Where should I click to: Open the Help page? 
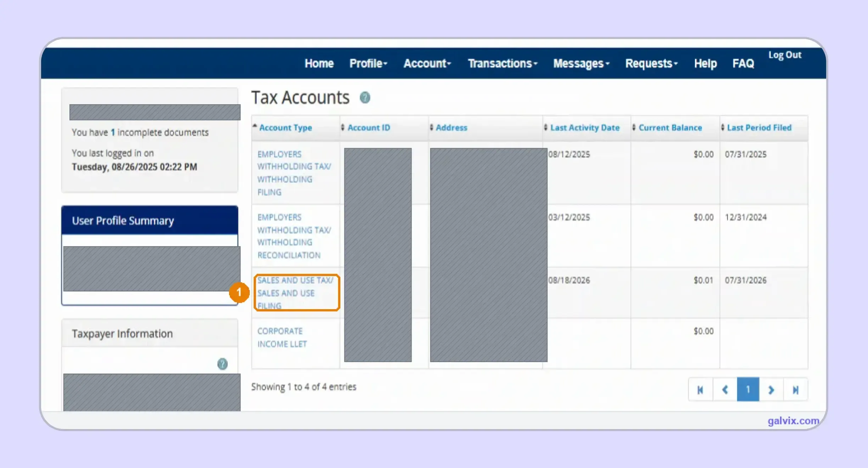pyautogui.click(x=705, y=63)
